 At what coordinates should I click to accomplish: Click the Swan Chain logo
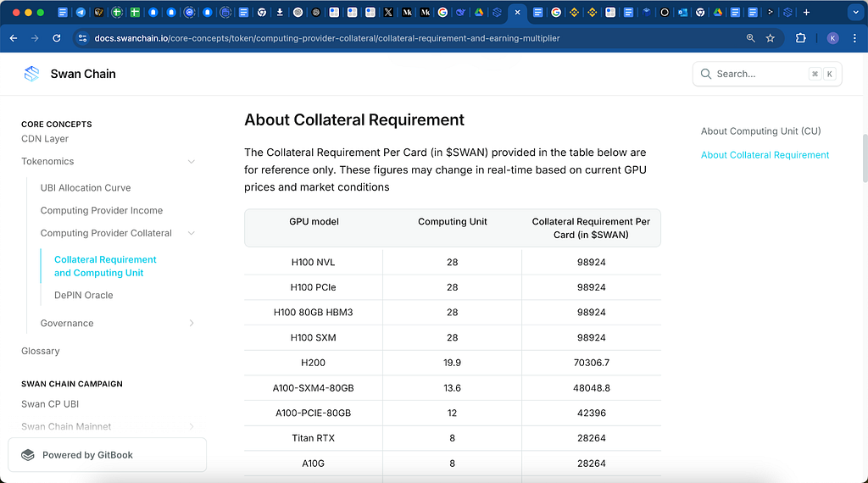31,74
